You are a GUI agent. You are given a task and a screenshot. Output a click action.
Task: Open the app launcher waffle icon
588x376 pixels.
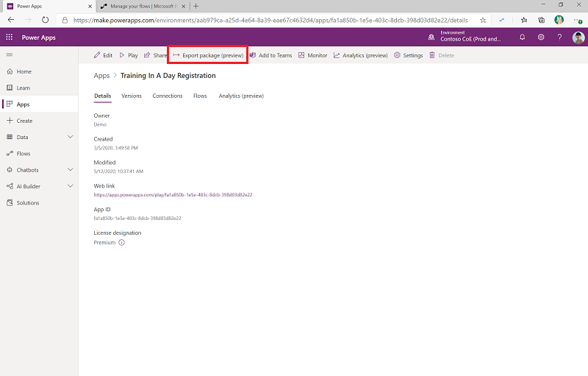[x=10, y=37]
